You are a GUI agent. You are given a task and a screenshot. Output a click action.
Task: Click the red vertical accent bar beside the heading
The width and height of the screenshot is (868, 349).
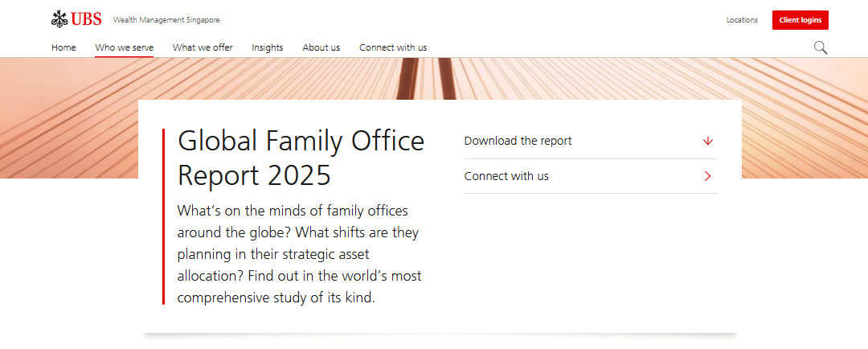[x=163, y=216]
